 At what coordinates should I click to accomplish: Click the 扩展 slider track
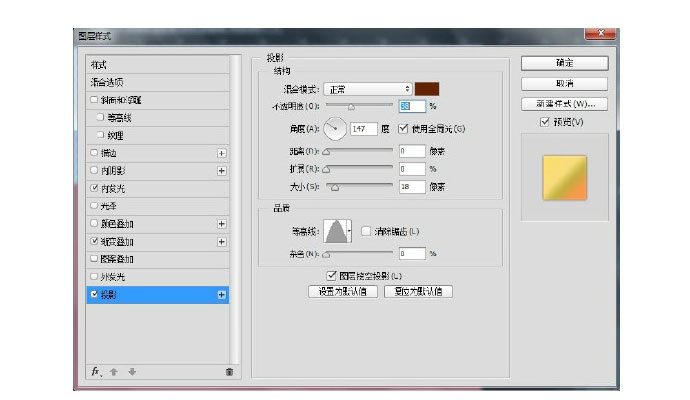pos(359,167)
